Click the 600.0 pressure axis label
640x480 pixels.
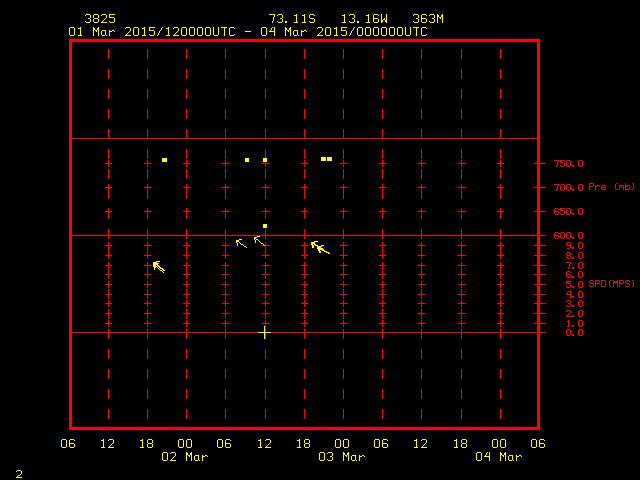click(x=569, y=236)
